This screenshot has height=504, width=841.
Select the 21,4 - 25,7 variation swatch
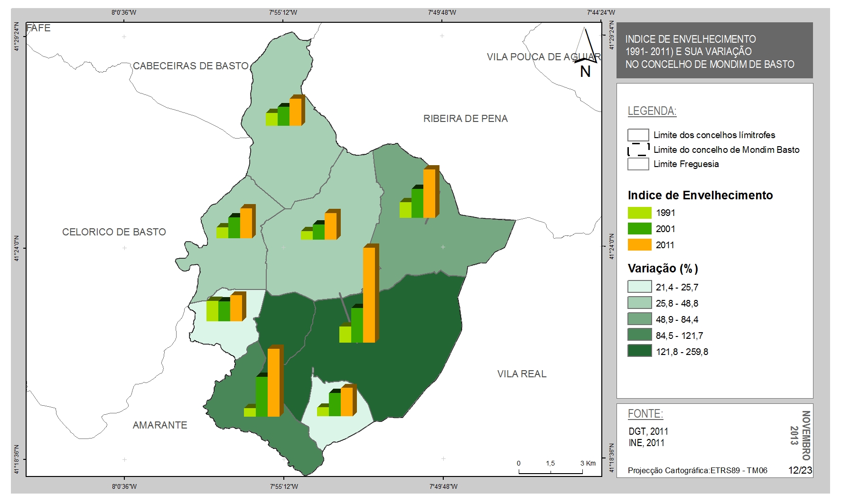639,287
